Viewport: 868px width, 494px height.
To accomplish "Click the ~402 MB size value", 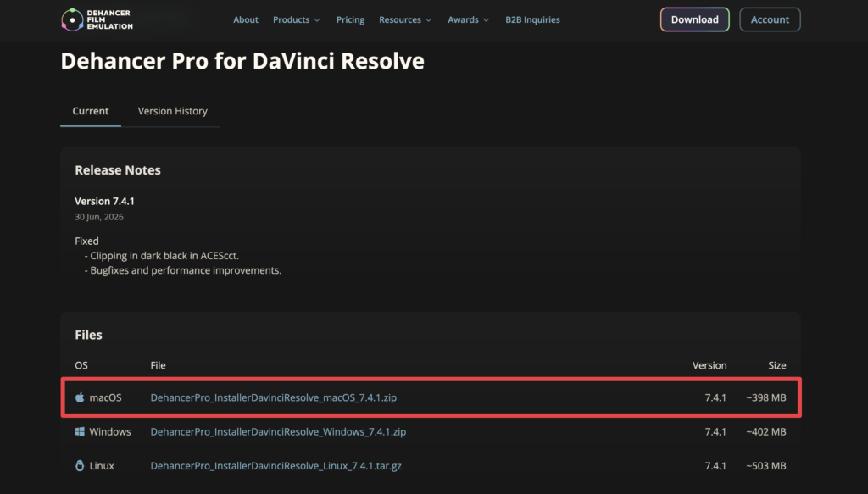I will 765,431.
